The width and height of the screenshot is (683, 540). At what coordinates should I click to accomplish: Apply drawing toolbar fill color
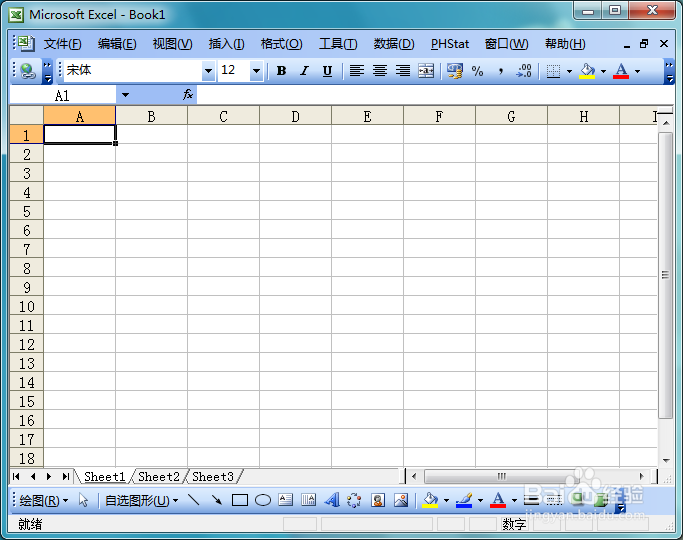pos(430,500)
